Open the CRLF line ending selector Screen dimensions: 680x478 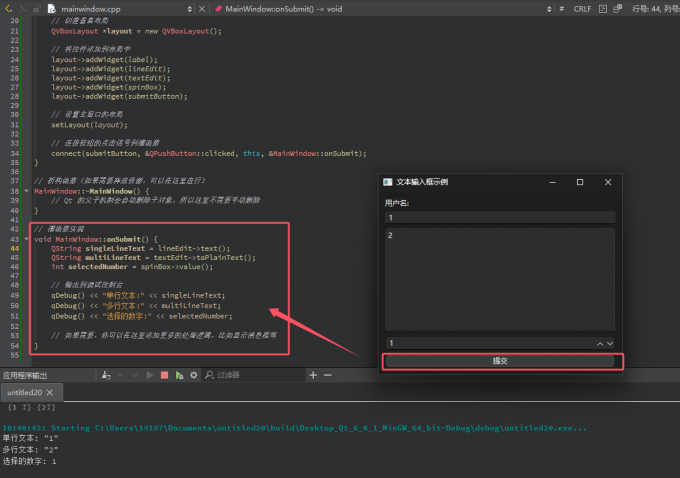[583, 8]
